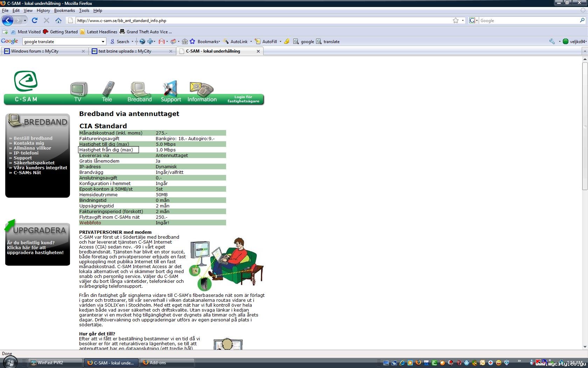The height and width of the screenshot is (368, 588).
Task: Bookmark this page with the star
Action: coord(456,20)
